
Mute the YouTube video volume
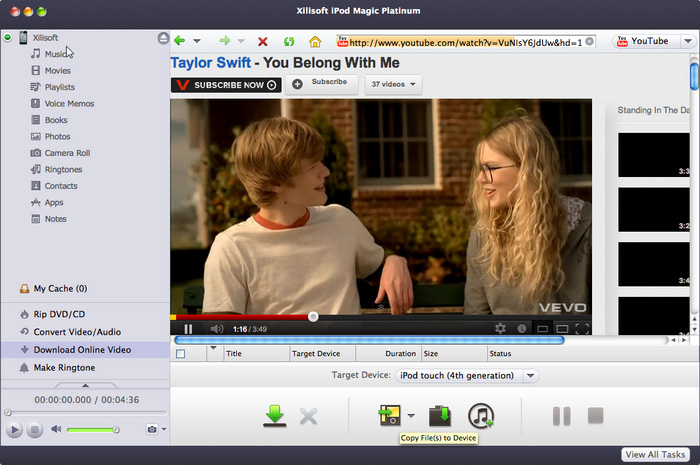[x=215, y=328]
